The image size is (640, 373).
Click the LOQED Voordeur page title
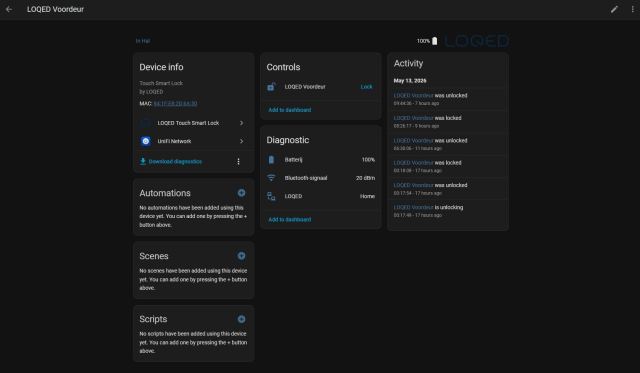(56, 9)
